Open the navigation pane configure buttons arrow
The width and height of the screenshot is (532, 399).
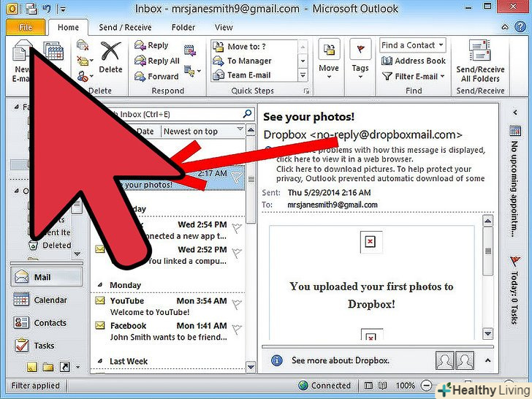pos(78,367)
